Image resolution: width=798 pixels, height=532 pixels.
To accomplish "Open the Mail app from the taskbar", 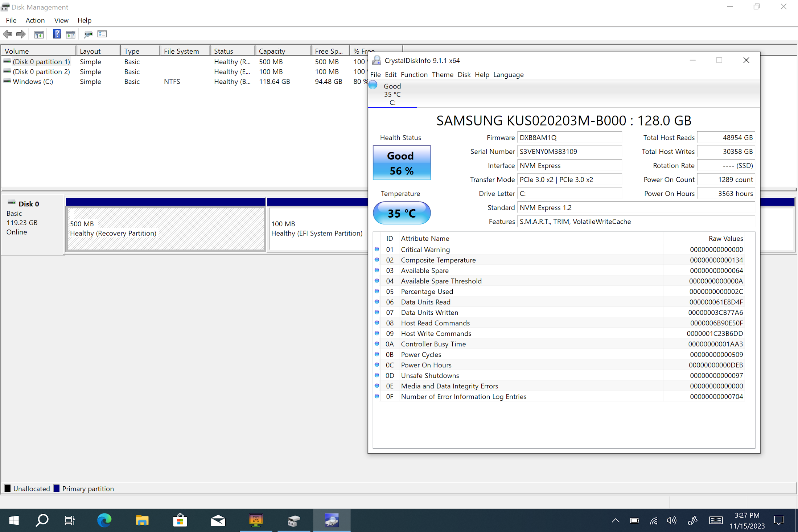I will (x=218, y=520).
